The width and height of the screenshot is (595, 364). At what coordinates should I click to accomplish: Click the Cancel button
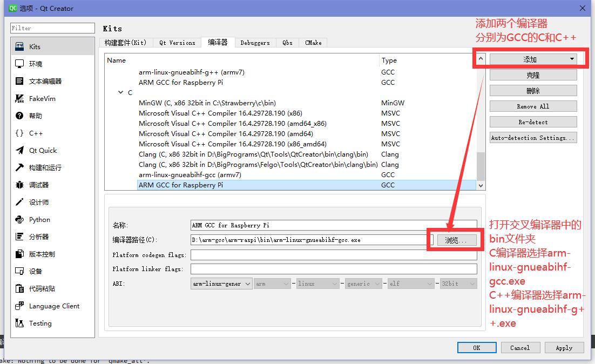pyautogui.click(x=520, y=348)
